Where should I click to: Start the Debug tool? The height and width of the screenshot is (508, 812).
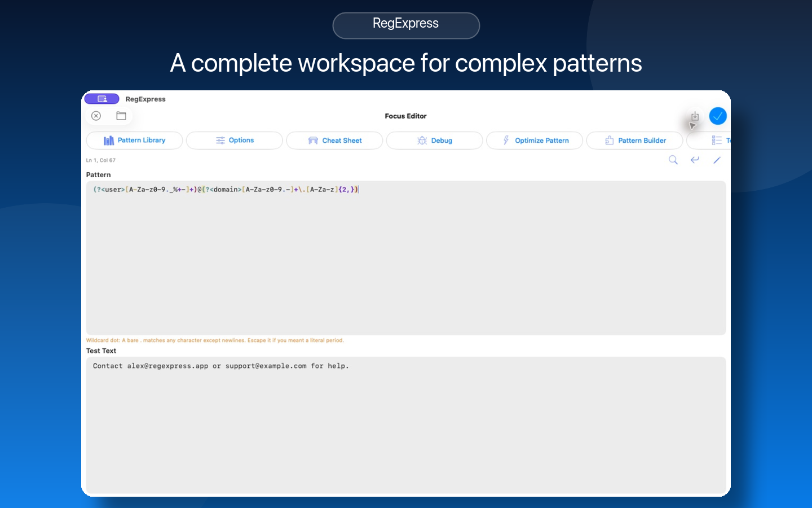click(434, 141)
